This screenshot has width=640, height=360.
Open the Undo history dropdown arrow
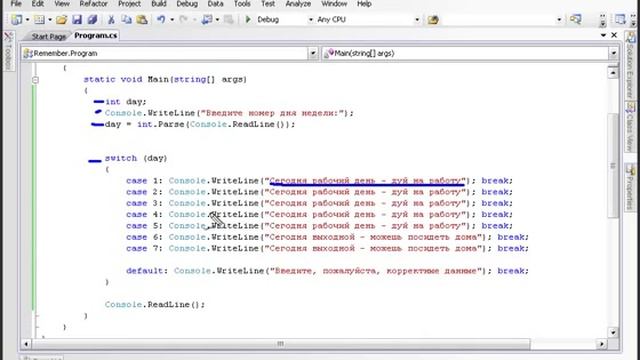coord(172,20)
